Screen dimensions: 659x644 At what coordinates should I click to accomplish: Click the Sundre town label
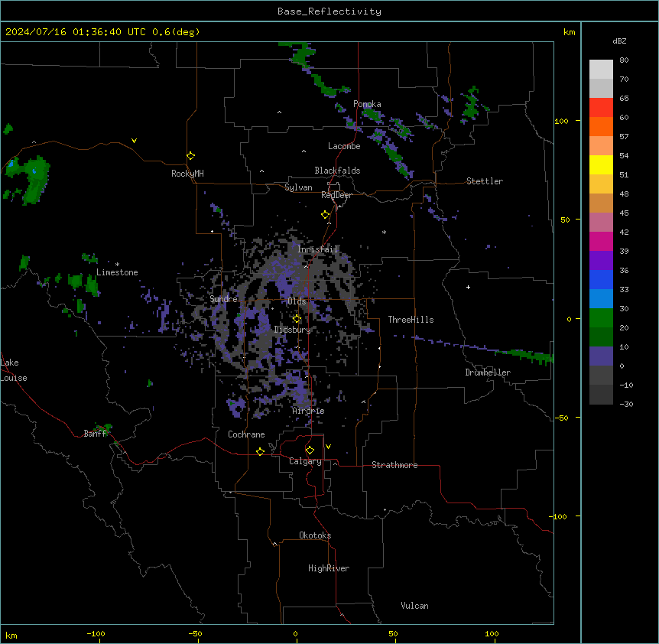[x=223, y=299]
